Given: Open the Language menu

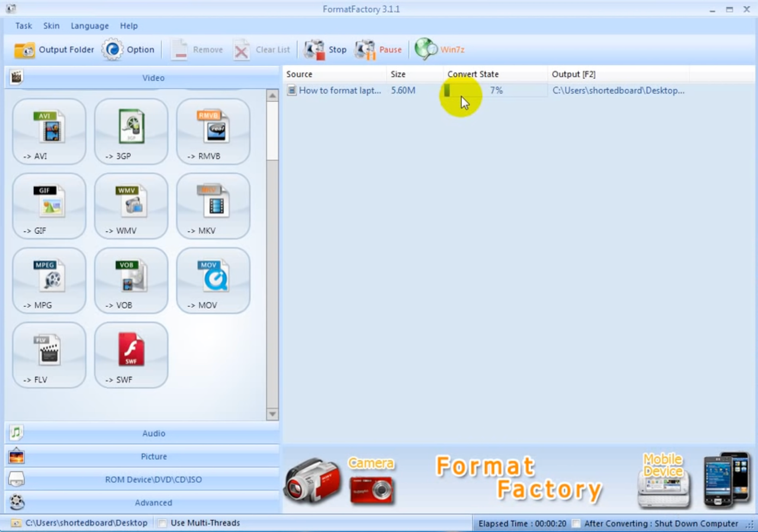Looking at the screenshot, I should [89, 26].
